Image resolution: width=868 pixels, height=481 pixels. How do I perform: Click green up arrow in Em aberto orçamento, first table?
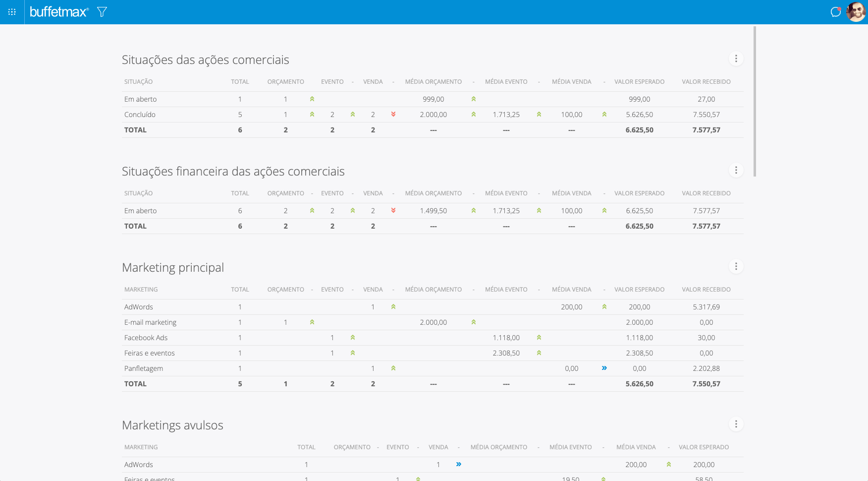tap(312, 99)
